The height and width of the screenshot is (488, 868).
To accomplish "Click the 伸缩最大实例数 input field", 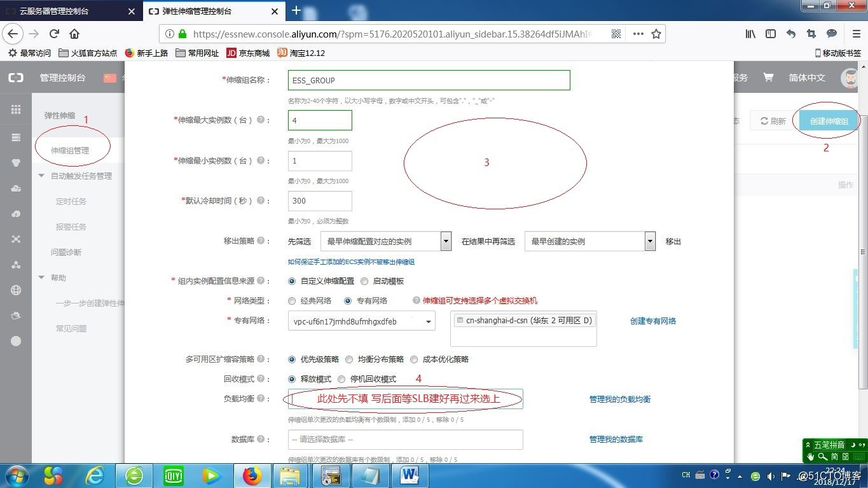I will click(320, 120).
